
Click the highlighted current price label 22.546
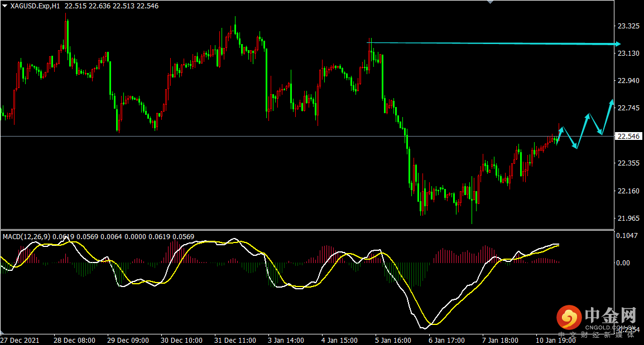(x=628, y=136)
